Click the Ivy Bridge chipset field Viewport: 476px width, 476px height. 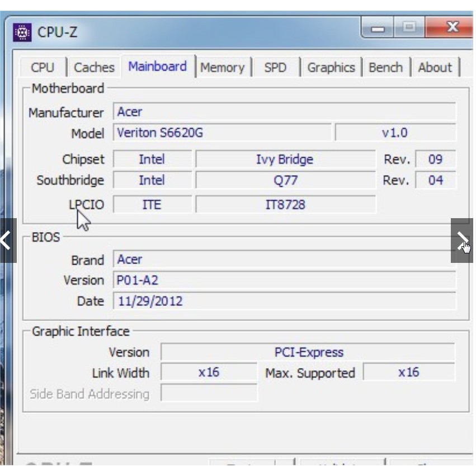point(285,159)
